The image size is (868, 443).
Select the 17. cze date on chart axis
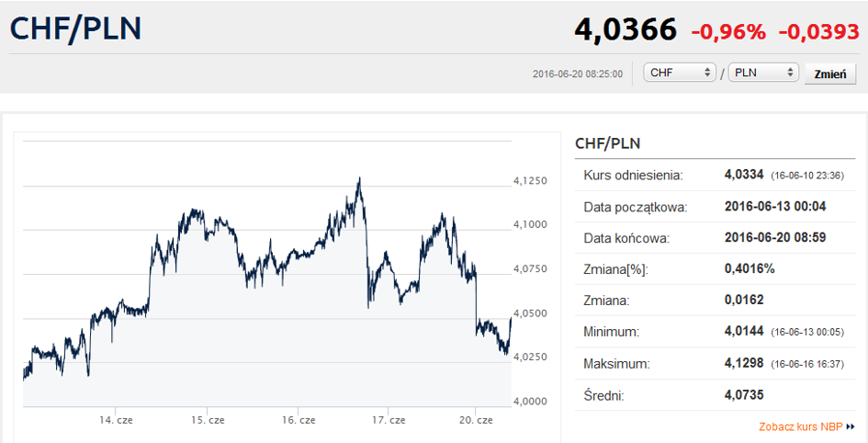389,420
